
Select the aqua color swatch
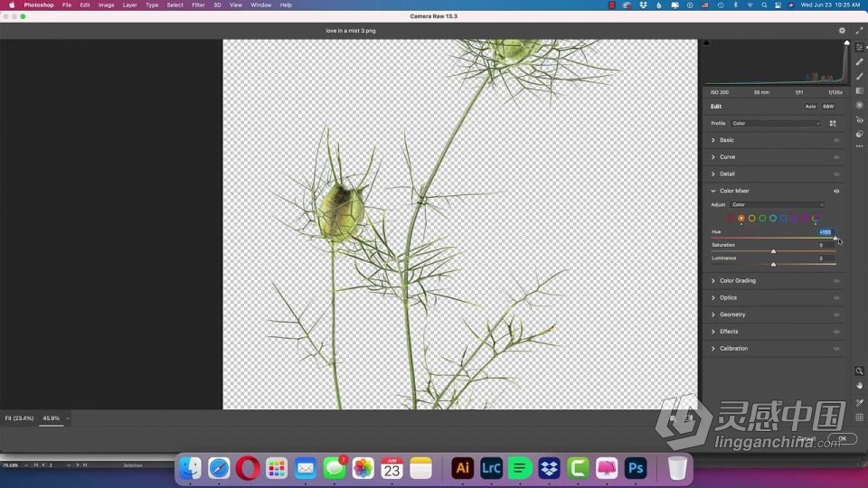coord(773,219)
